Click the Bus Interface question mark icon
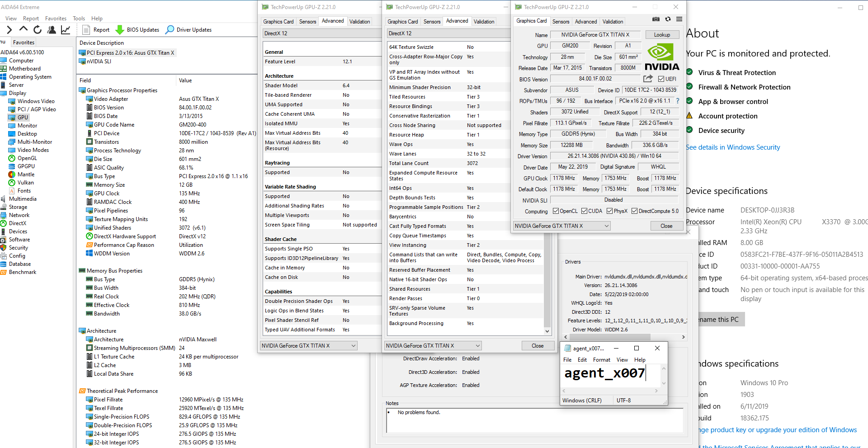Image resolution: width=868 pixels, height=448 pixels. click(678, 101)
